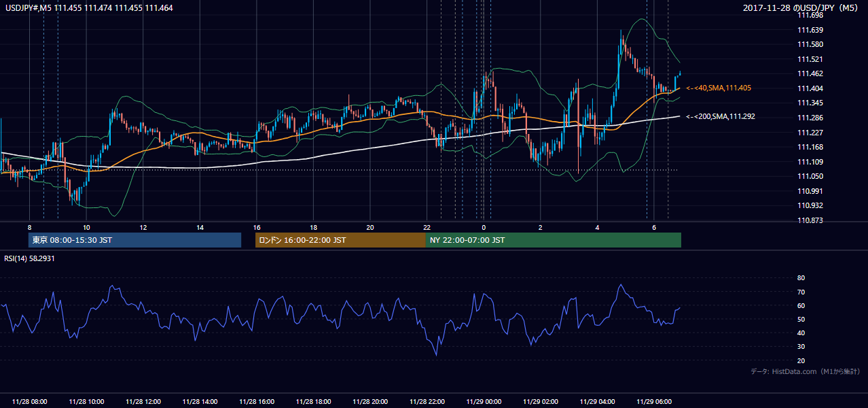
Task: Click the 111.286 price axis label
Action: 810,118
